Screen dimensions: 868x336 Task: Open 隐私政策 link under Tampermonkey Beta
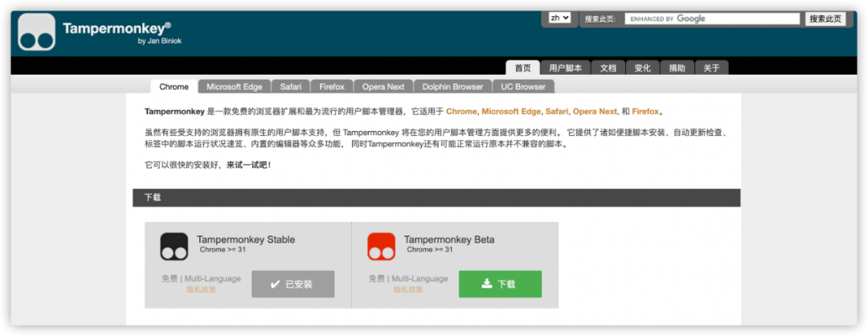[x=408, y=289]
